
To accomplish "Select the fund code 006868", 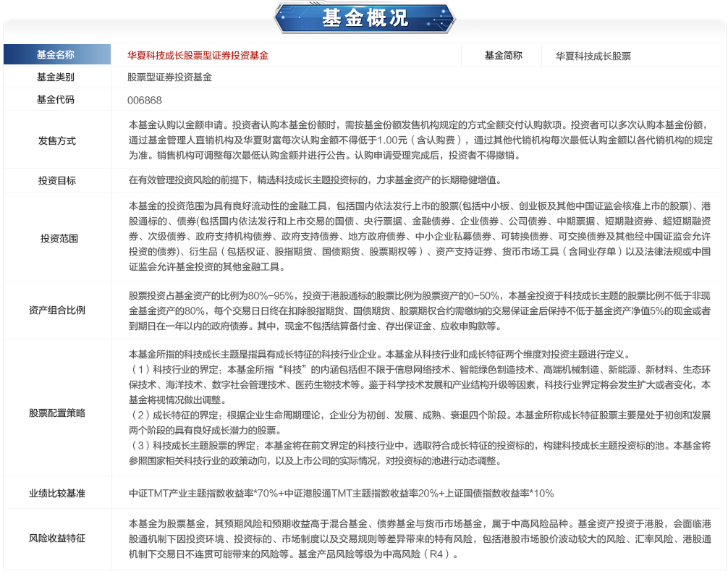I will (x=145, y=101).
